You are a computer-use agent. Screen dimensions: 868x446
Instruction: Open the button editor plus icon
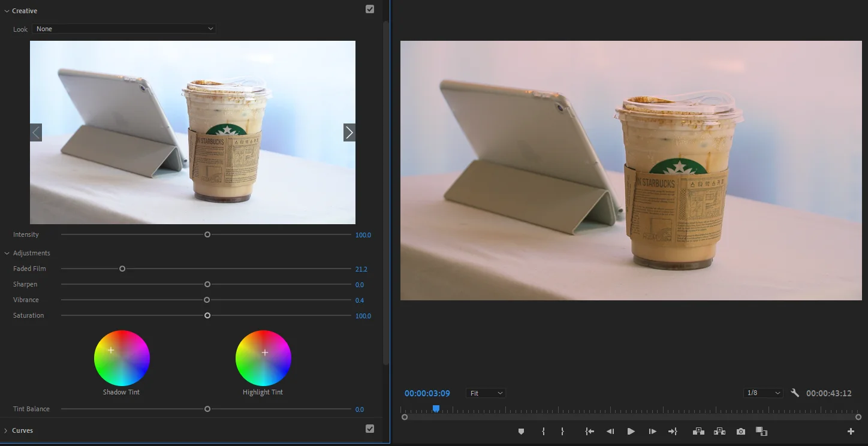point(851,431)
